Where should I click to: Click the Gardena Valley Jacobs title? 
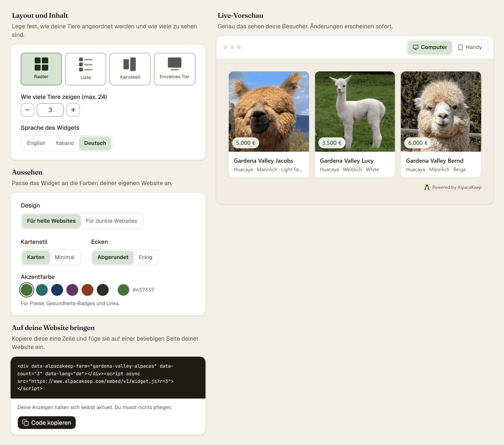263,161
